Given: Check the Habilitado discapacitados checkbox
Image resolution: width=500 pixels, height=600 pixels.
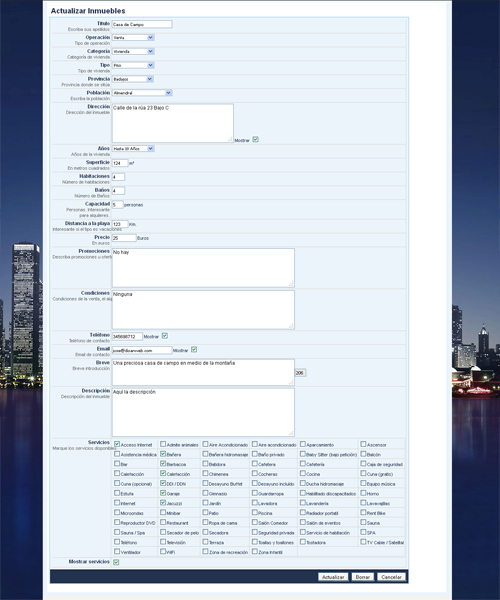Looking at the screenshot, I should [x=303, y=493].
